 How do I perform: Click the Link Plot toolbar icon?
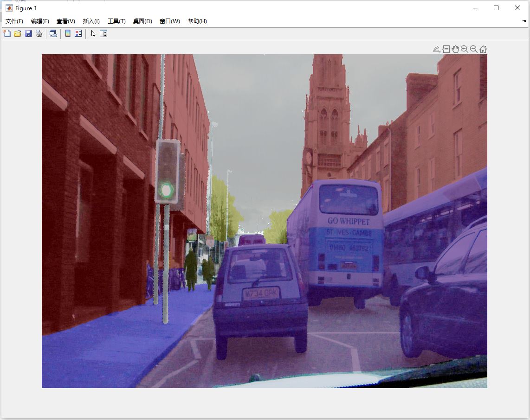pos(53,33)
